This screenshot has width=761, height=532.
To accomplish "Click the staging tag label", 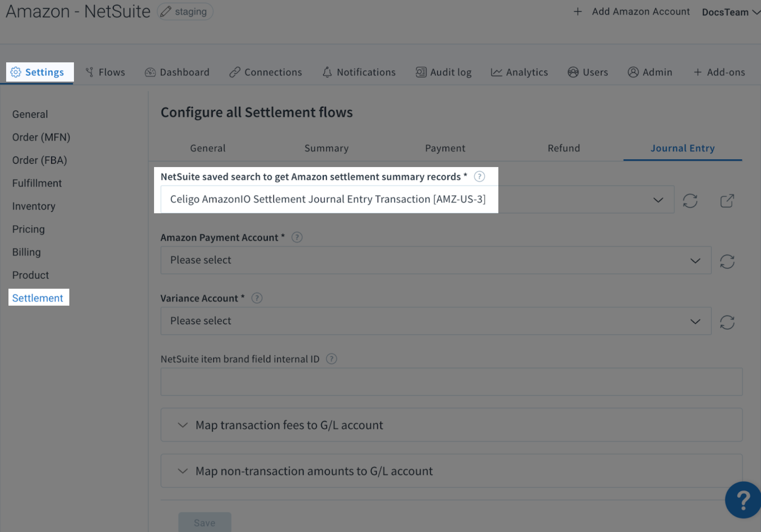I will tap(191, 12).
